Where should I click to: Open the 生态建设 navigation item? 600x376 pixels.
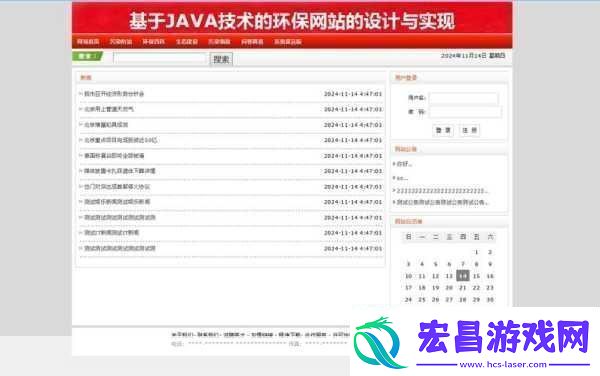(187, 42)
